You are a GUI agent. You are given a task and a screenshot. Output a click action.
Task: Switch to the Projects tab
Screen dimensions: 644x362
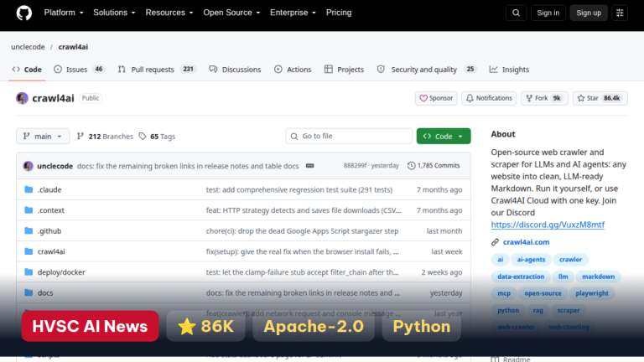pyautogui.click(x=344, y=70)
